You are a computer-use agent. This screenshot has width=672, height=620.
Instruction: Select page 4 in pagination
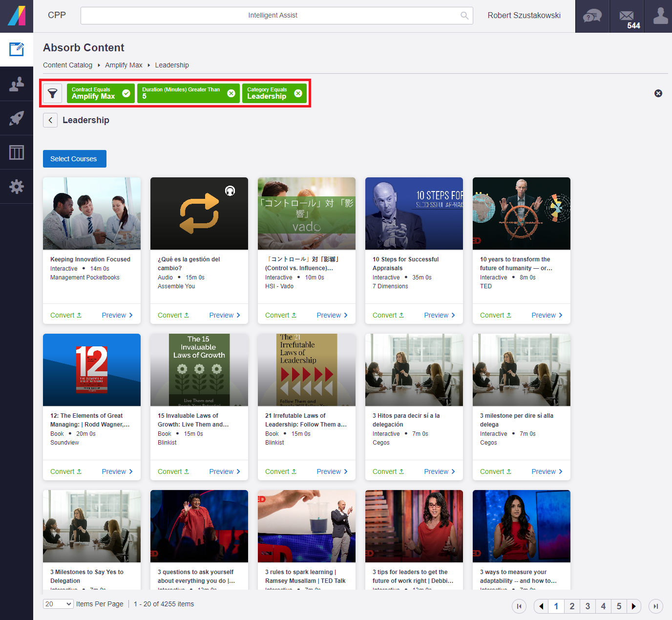(603, 606)
